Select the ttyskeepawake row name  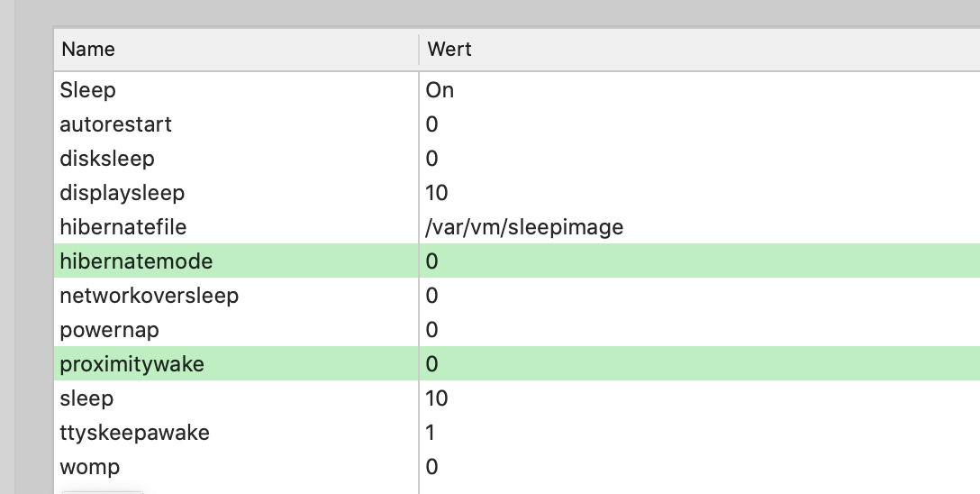tap(134, 433)
